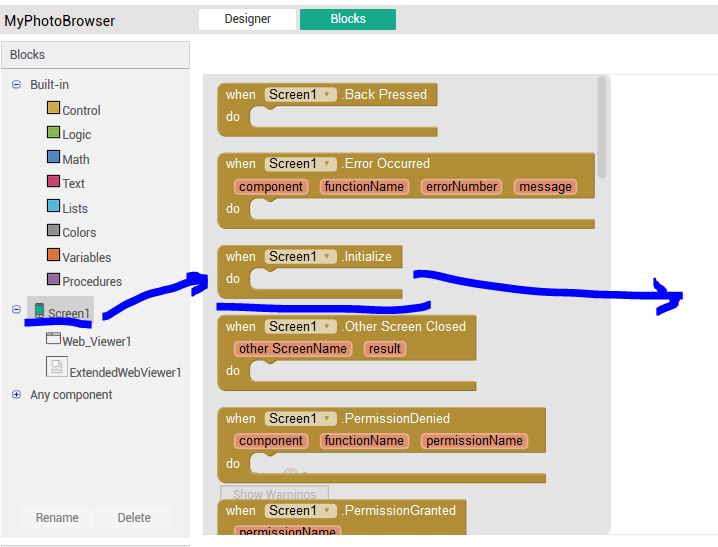This screenshot has width=718, height=547.
Task: Select the Built-in tree label
Action: tap(49, 85)
